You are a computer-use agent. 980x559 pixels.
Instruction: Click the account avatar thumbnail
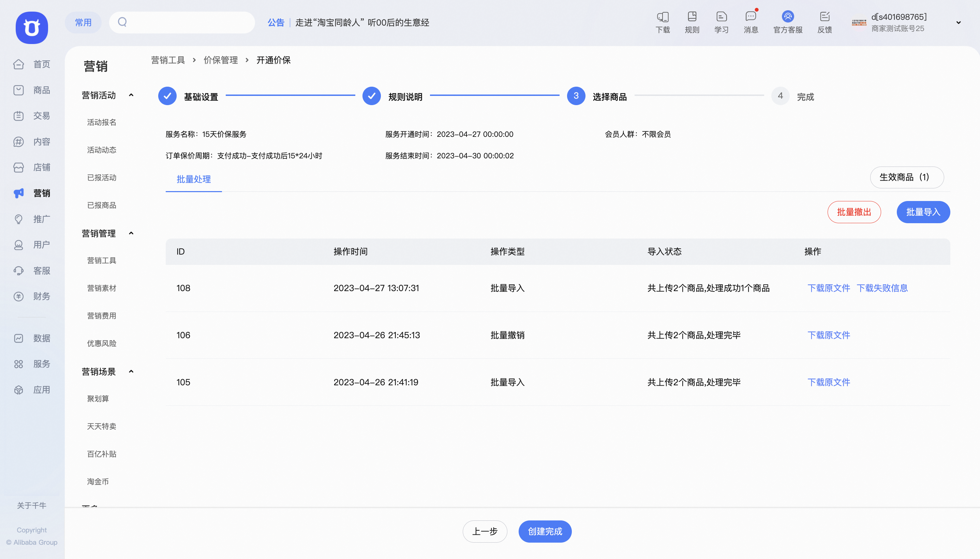(x=859, y=23)
